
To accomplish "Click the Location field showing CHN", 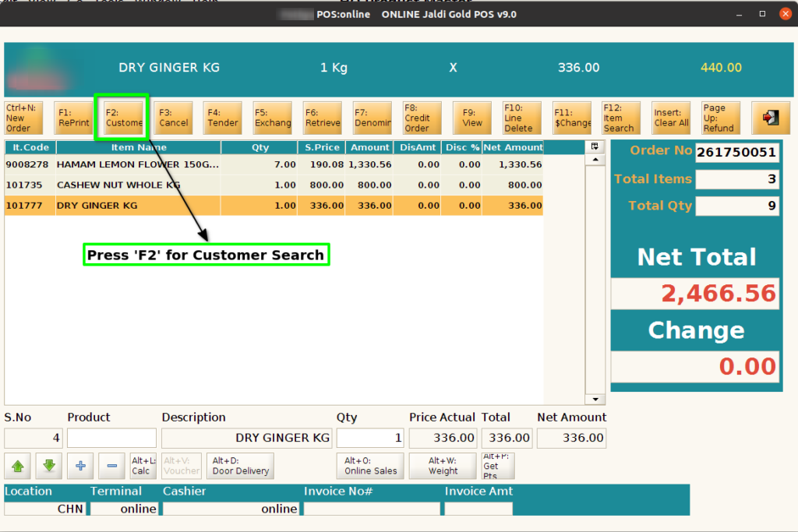I will coord(45,509).
